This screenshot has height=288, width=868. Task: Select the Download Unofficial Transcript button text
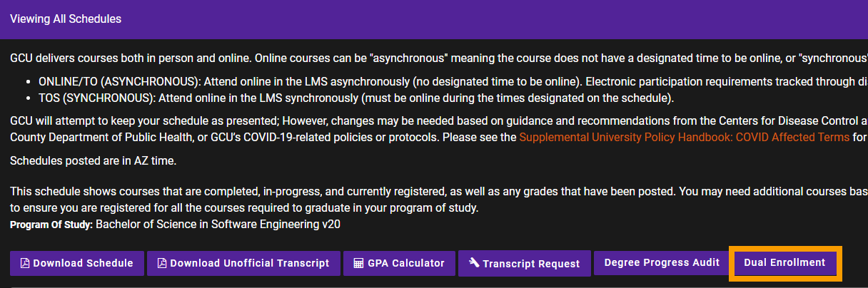pyautogui.click(x=250, y=263)
